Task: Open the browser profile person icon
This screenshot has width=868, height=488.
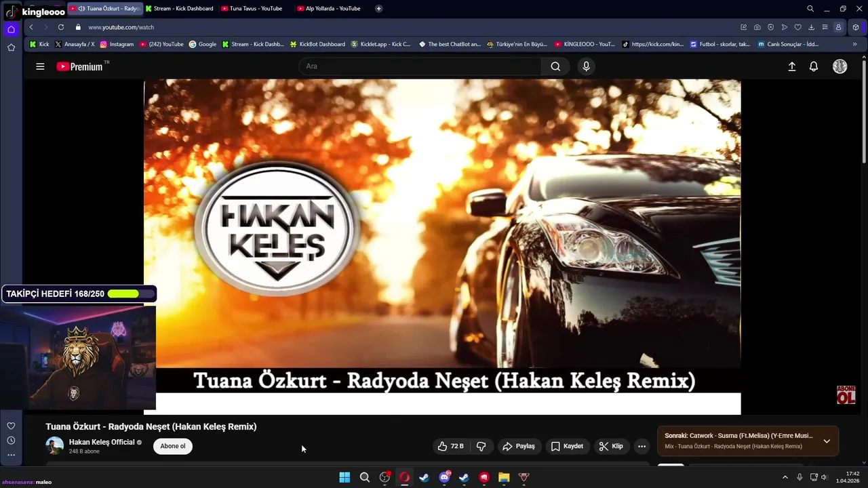Action: coord(838,27)
